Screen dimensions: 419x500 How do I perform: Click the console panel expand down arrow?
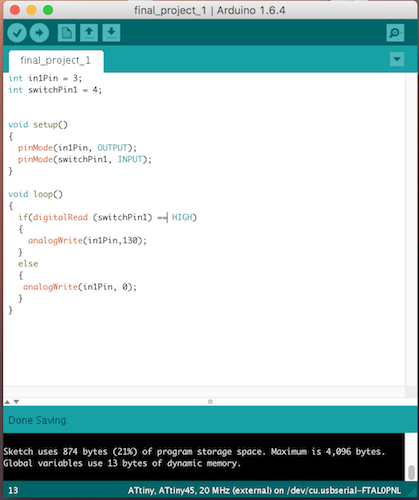[16, 402]
